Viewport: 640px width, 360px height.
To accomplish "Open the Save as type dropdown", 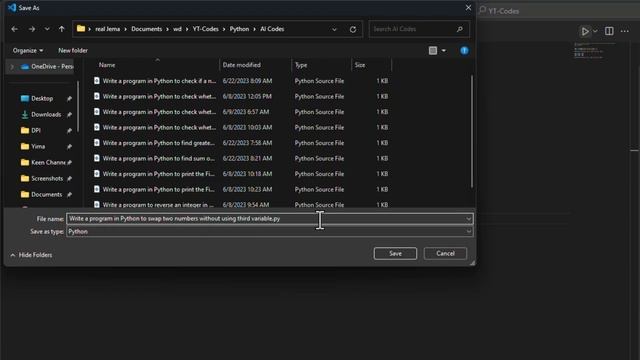I will [x=269, y=231].
